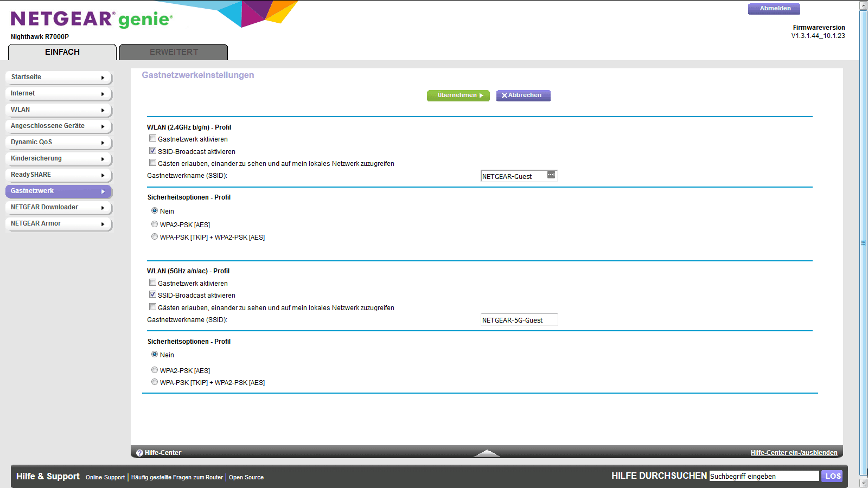
Task: Click the Abbrechen button
Action: [x=524, y=95]
